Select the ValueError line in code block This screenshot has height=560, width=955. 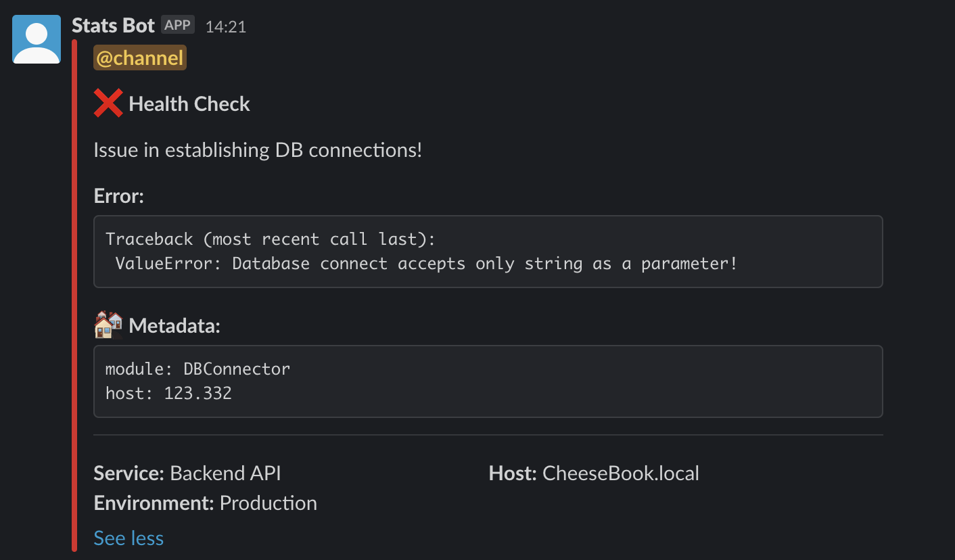click(x=426, y=264)
